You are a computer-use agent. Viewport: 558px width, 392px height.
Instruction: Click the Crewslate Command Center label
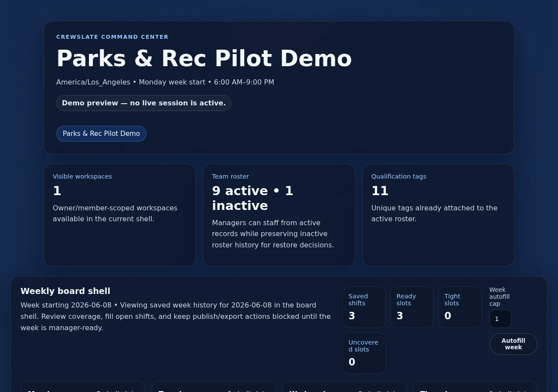(x=112, y=37)
